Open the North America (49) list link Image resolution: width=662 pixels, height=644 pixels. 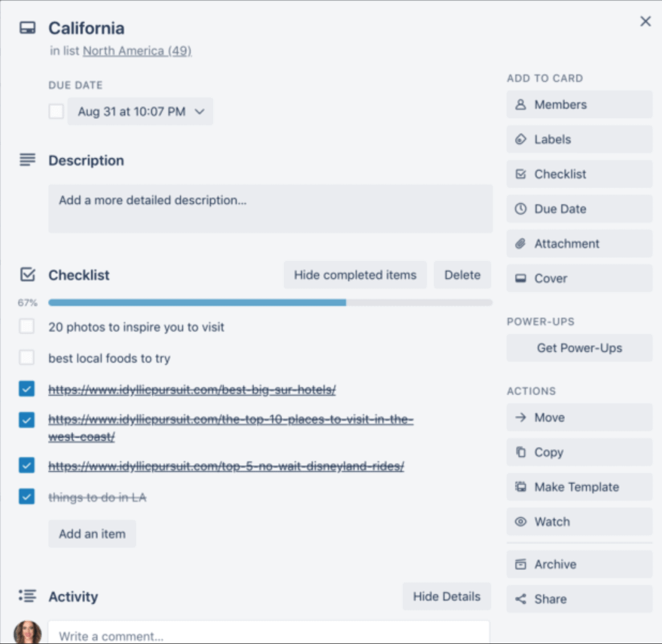pyautogui.click(x=137, y=51)
